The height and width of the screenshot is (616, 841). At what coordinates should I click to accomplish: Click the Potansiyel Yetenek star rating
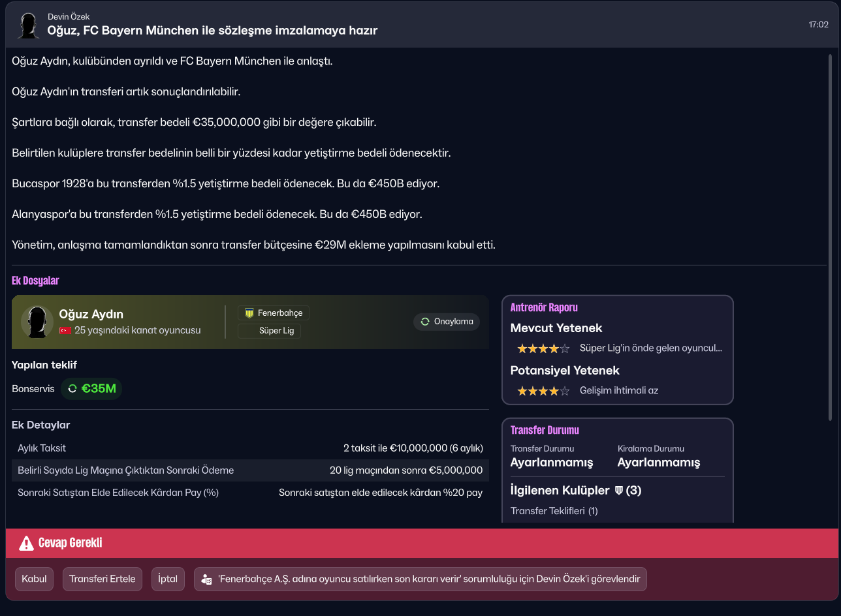(x=543, y=391)
